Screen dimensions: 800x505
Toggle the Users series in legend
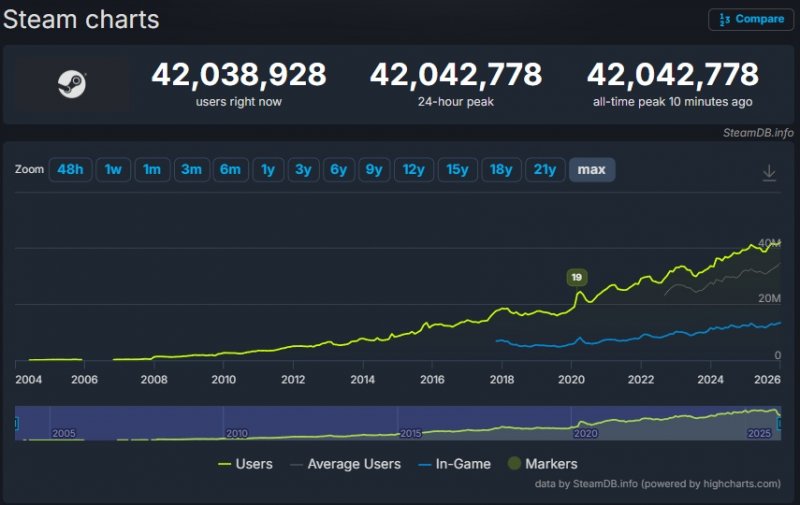click(x=245, y=464)
